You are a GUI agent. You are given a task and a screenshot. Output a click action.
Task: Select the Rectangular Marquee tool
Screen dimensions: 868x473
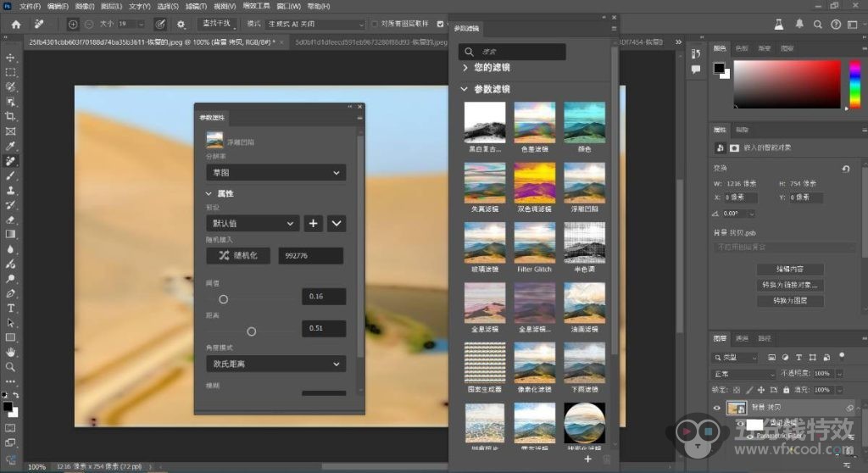(10, 73)
